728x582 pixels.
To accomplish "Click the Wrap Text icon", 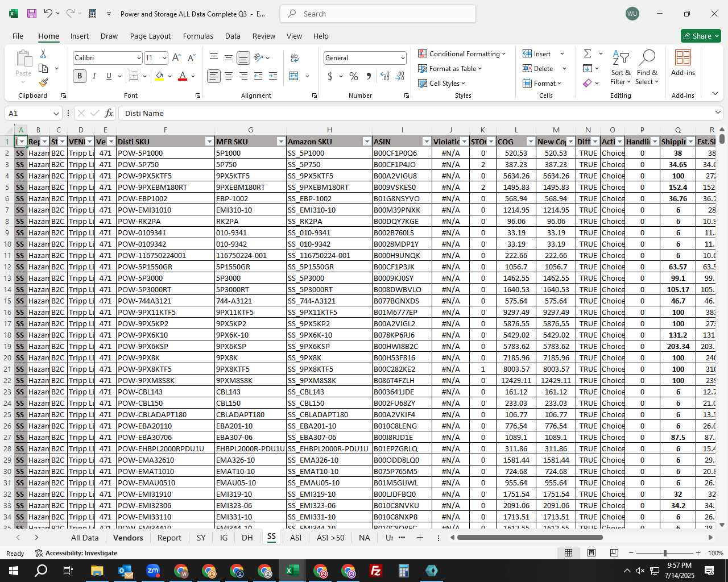I will 295,58.
